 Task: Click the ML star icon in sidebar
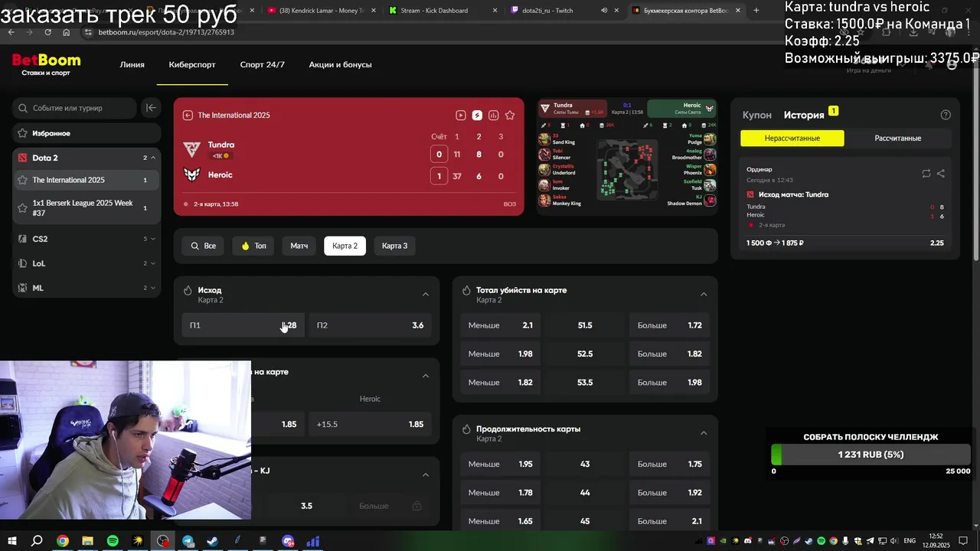(23, 288)
